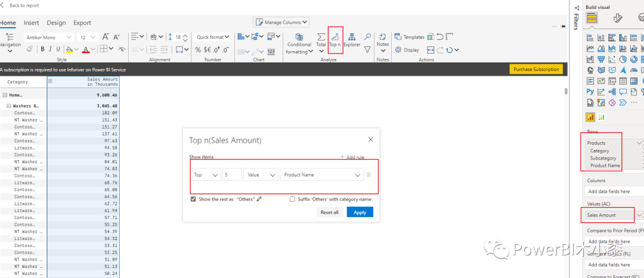This screenshot has height=278, width=644.
Task: Open the Value type dropdown in rule
Action: pyautogui.click(x=261, y=174)
